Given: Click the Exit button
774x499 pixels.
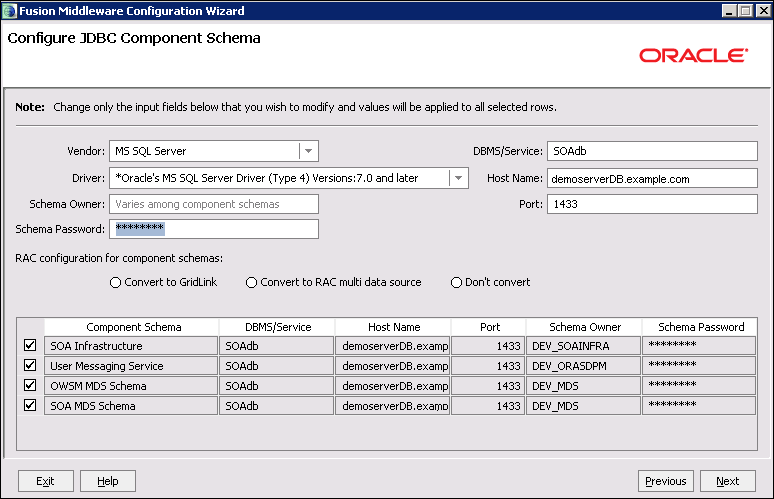Looking at the screenshot, I should coord(45,481).
